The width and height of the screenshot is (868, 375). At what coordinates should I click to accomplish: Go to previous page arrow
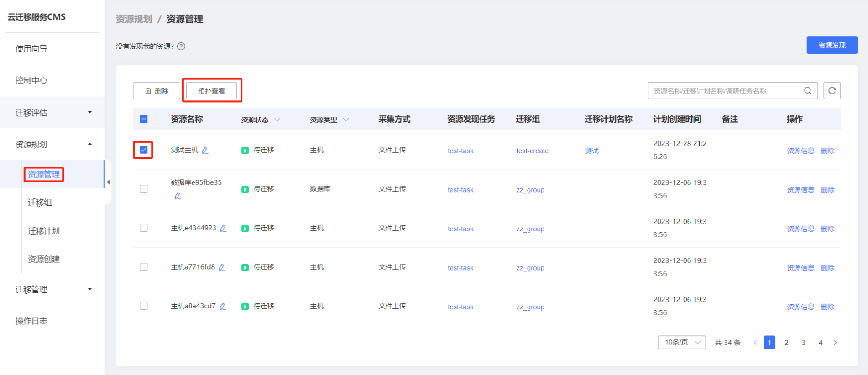(755, 343)
